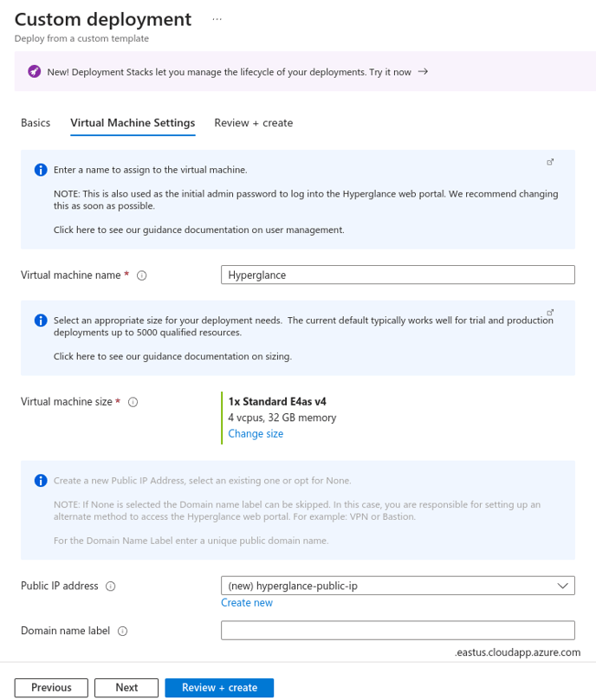Image resolution: width=596 pixels, height=700 pixels.
Task: Open external link icon in sizing info box
Action: coord(550,313)
